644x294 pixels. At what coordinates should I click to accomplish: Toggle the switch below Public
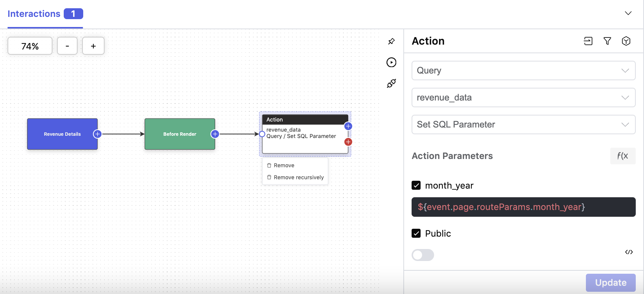pyautogui.click(x=423, y=255)
